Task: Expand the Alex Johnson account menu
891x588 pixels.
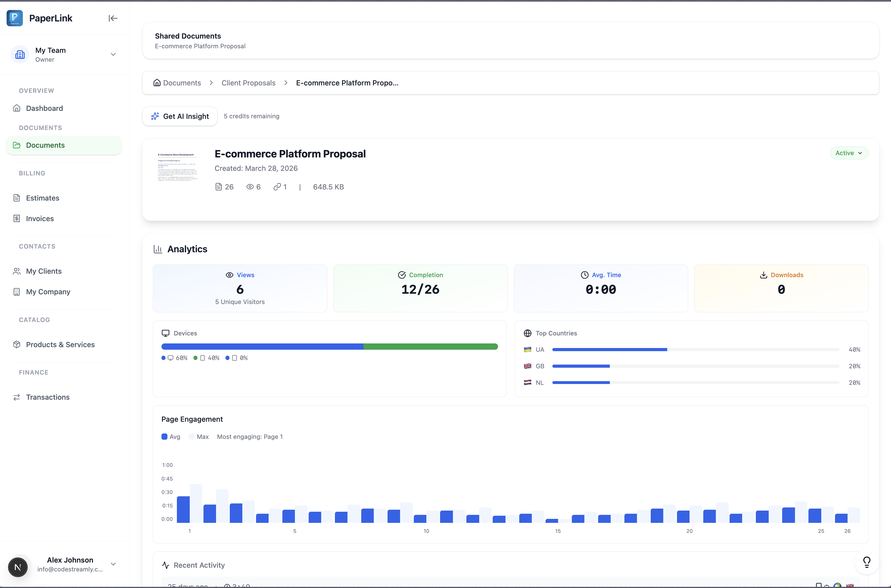Action: point(113,564)
